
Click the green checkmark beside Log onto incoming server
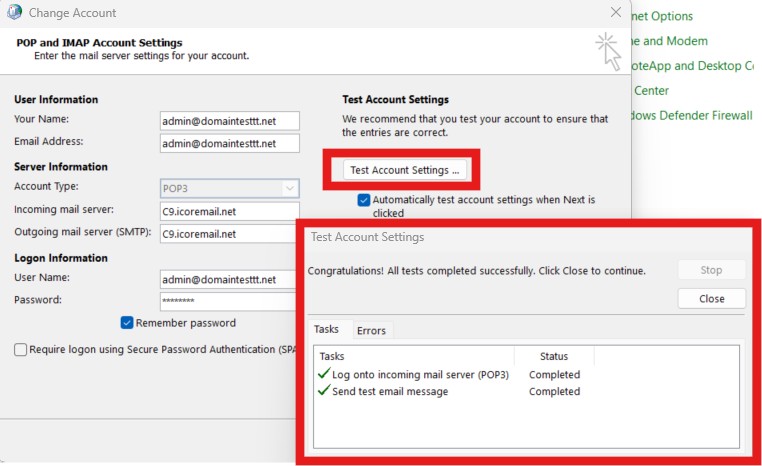(x=323, y=374)
